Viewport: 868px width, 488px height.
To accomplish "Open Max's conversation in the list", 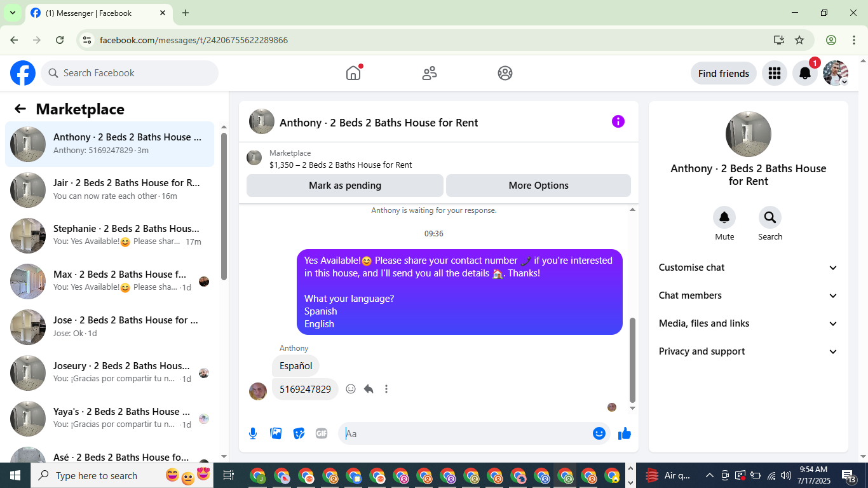I will [x=109, y=281].
